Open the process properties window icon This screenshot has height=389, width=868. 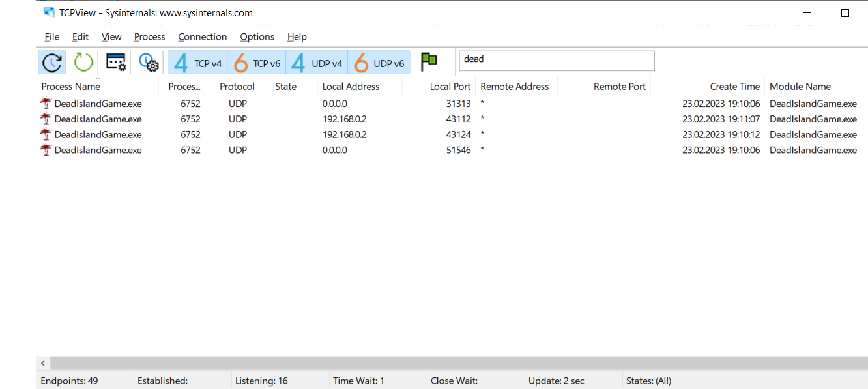116,63
